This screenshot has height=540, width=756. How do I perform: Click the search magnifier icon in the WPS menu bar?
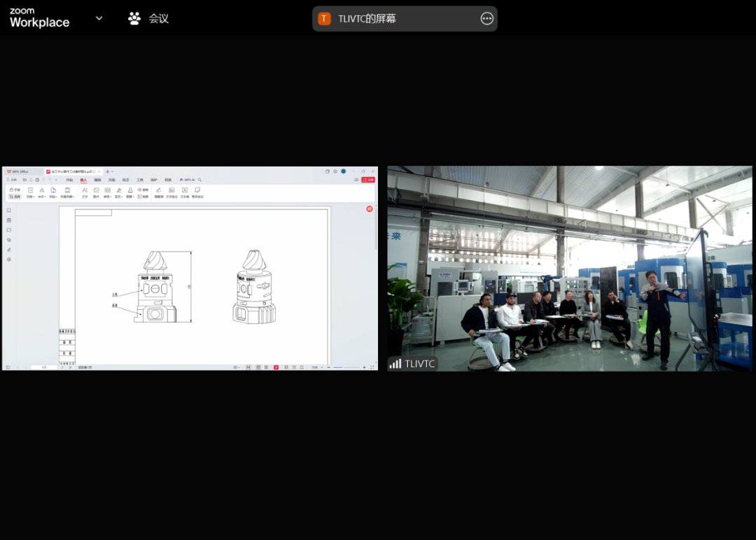[x=199, y=180]
